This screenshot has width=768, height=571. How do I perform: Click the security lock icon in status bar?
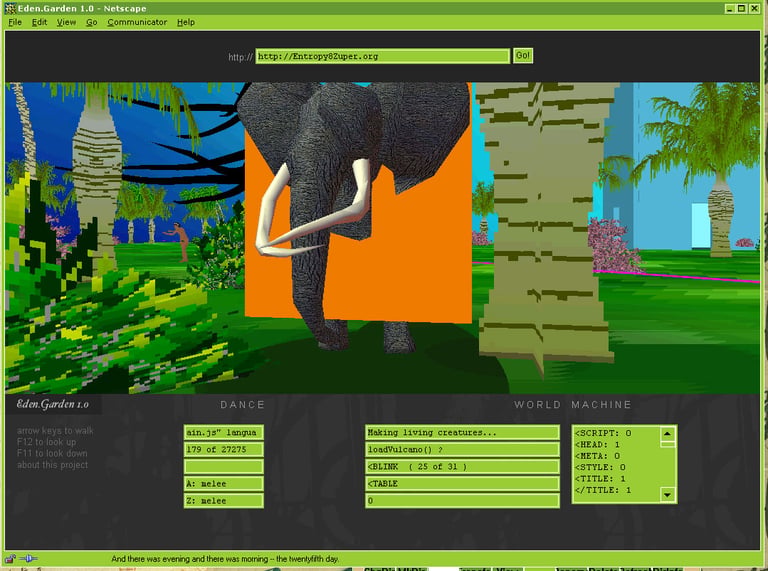[10, 558]
